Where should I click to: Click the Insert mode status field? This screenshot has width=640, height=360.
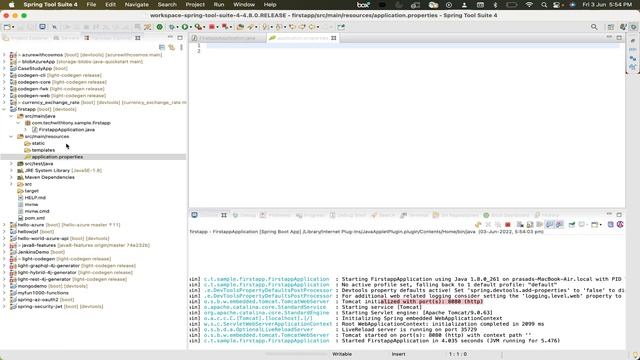point(398,354)
